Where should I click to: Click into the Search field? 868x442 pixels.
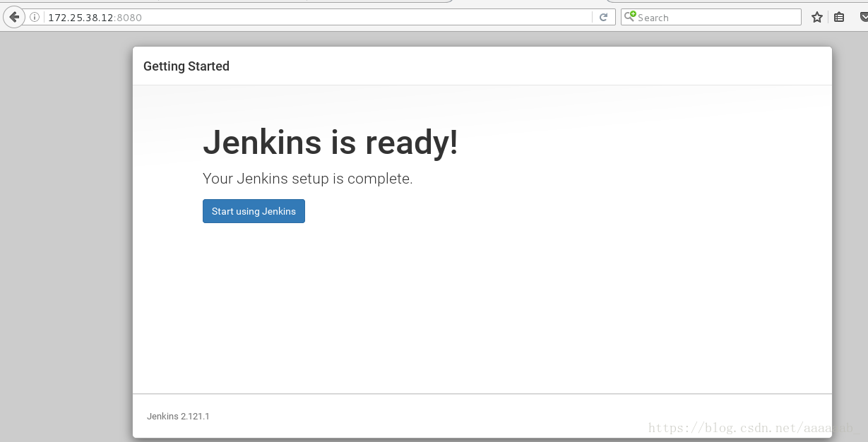[x=711, y=17]
